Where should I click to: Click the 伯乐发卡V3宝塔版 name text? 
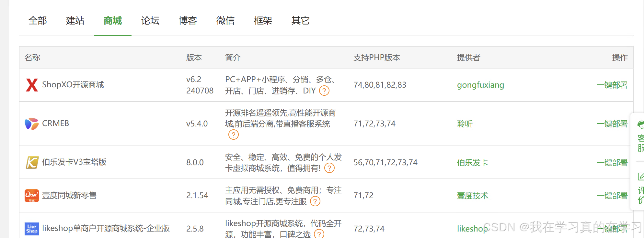click(x=74, y=162)
